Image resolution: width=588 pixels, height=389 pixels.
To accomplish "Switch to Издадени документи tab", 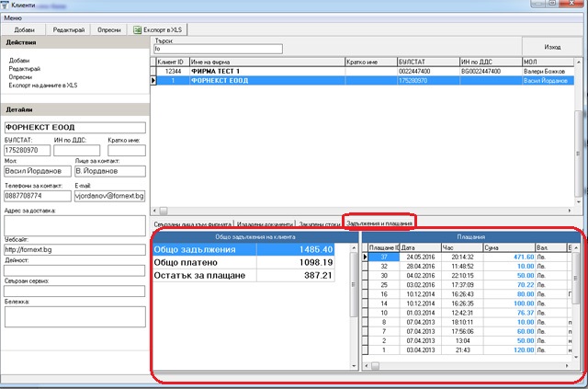I will click(x=265, y=224).
